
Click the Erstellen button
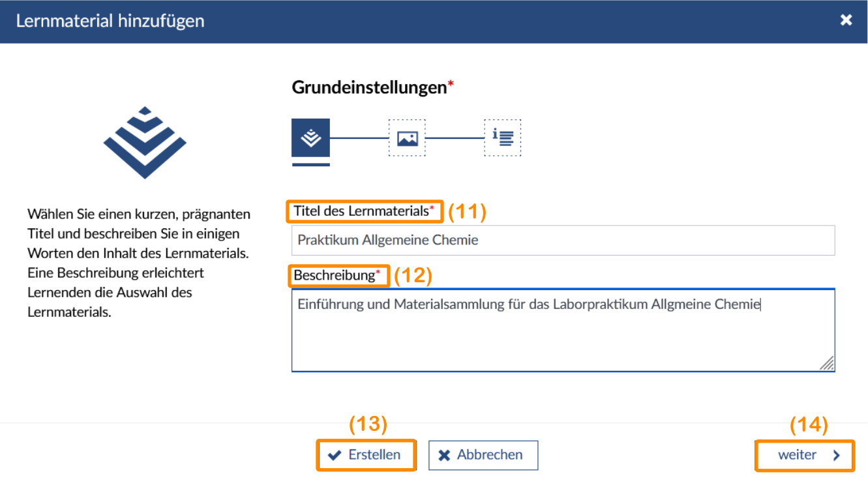366,454
